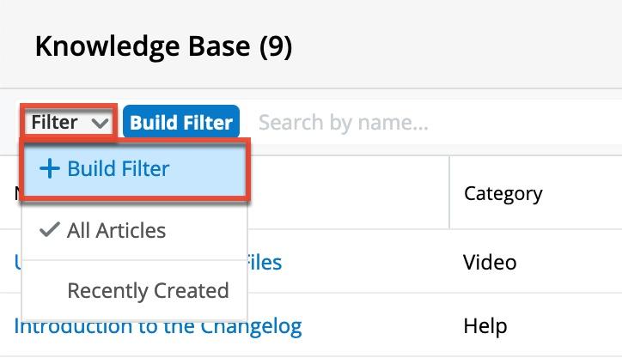
Task: Click the column divider left of Category
Action: (x=449, y=193)
